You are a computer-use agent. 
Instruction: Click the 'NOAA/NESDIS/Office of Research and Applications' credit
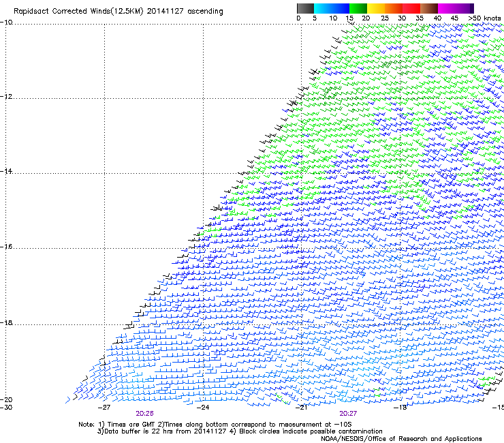point(401,439)
